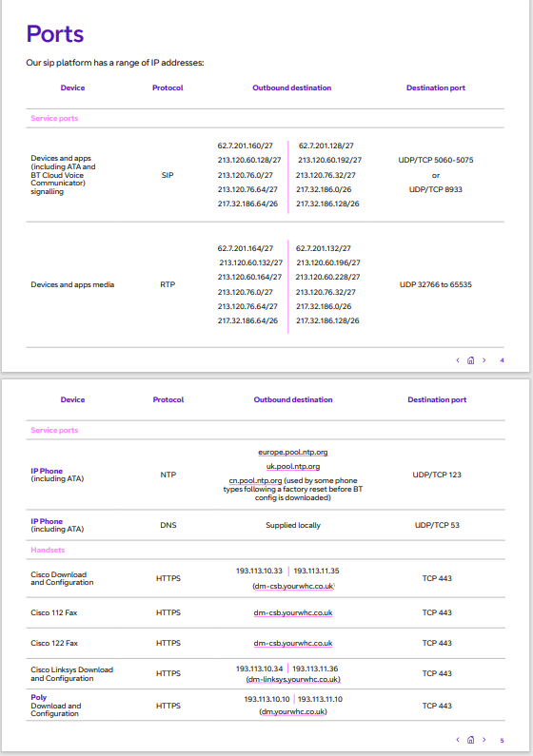Click the IP address 213.120.60.192/27
This screenshot has width=533, height=756.
329,160
